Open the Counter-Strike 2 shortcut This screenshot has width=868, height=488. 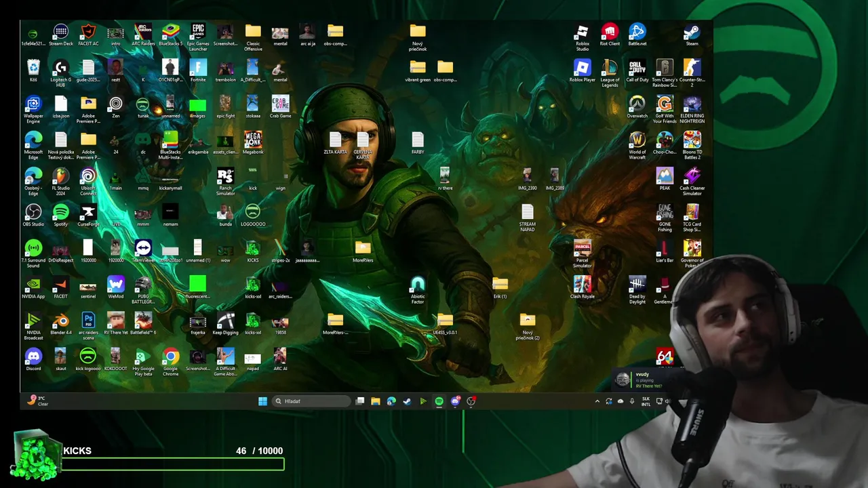coord(692,73)
